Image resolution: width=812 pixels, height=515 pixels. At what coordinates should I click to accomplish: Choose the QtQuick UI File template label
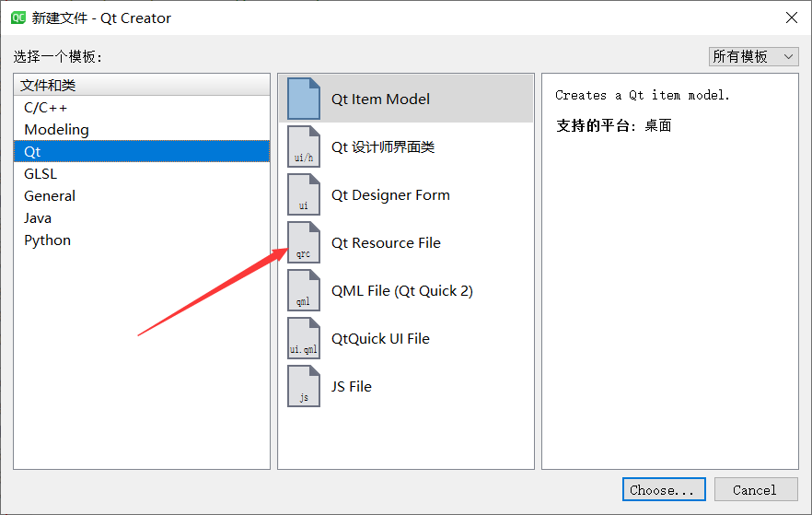380,339
